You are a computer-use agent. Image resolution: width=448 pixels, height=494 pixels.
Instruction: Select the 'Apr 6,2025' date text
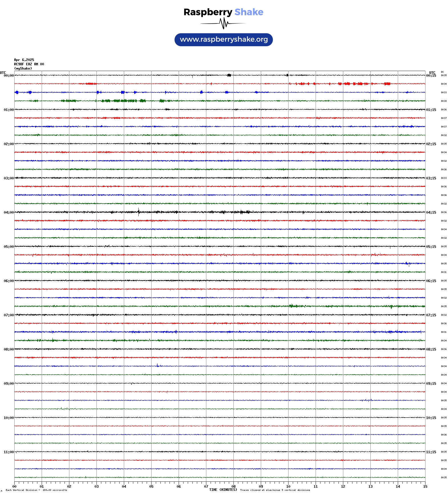tap(24, 60)
